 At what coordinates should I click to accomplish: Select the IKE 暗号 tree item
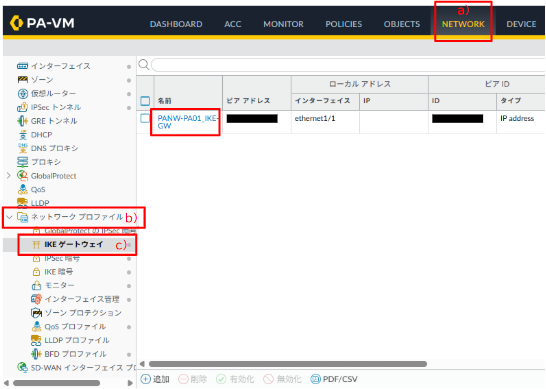[58, 272]
